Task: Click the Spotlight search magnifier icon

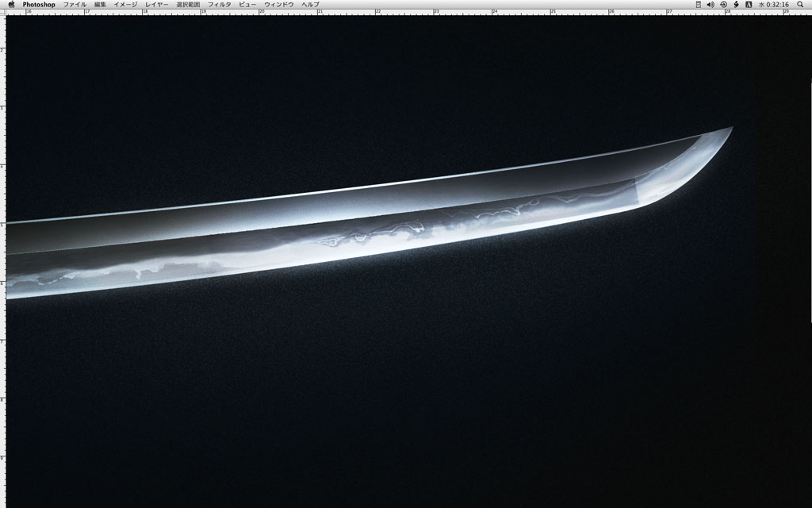Action: pos(800,4)
